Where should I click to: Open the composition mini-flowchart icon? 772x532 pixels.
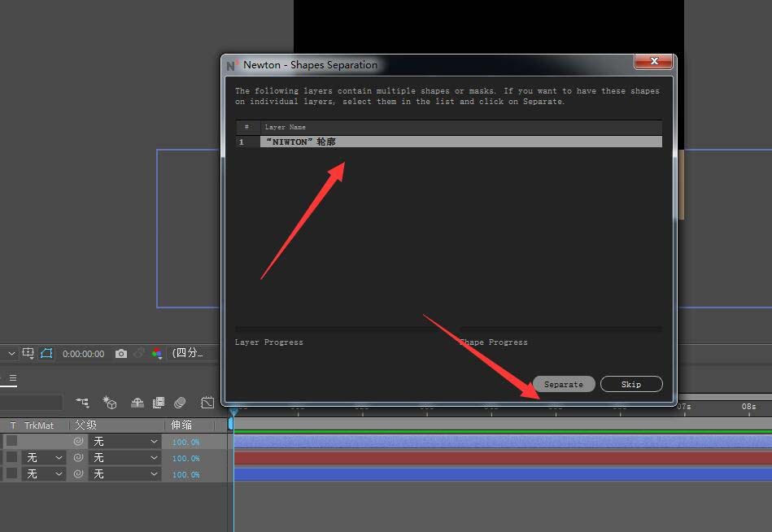pyautogui.click(x=83, y=403)
